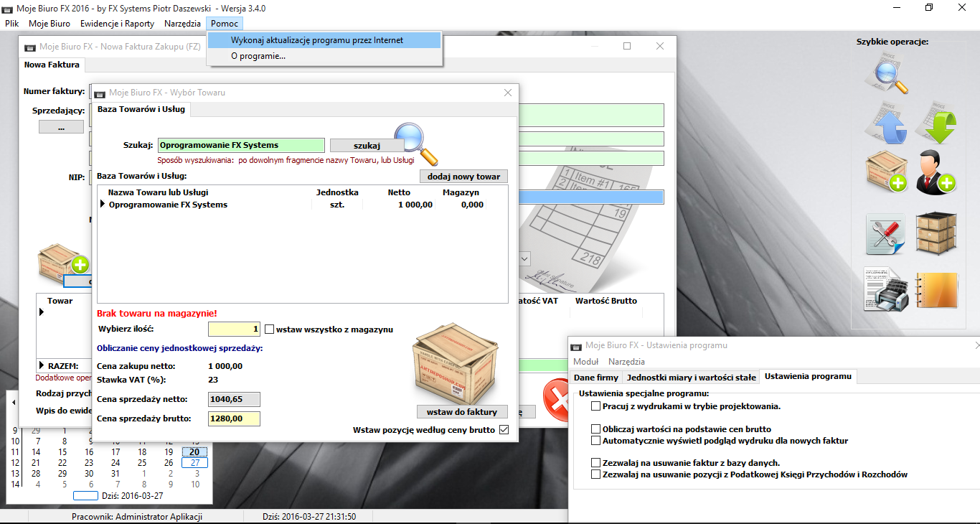Click '1 000,00' Netto cell in goods table
Image resolution: width=980 pixels, height=524 pixels.
pos(415,205)
